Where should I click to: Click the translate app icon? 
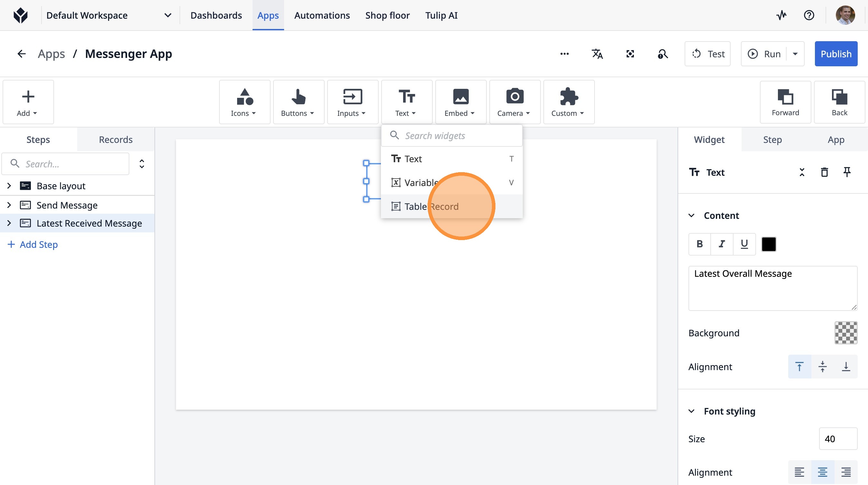(597, 54)
